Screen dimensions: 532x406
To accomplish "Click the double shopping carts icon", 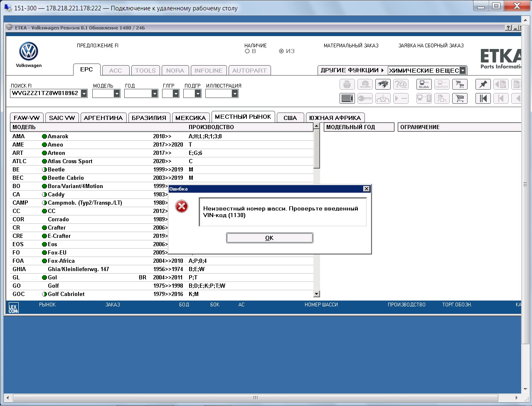I will 460,84.
